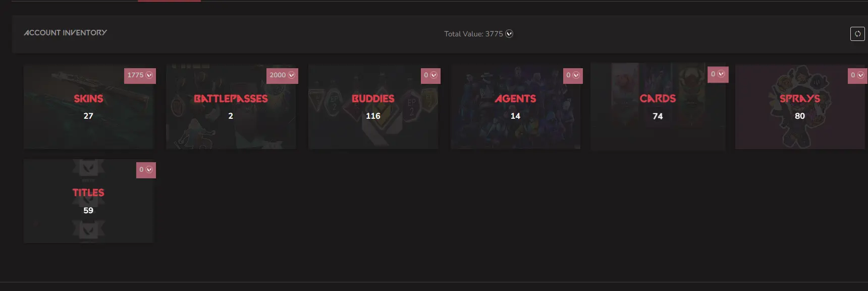Click the 2000 value badge on Battlepasses
868x291 pixels.
click(282, 75)
